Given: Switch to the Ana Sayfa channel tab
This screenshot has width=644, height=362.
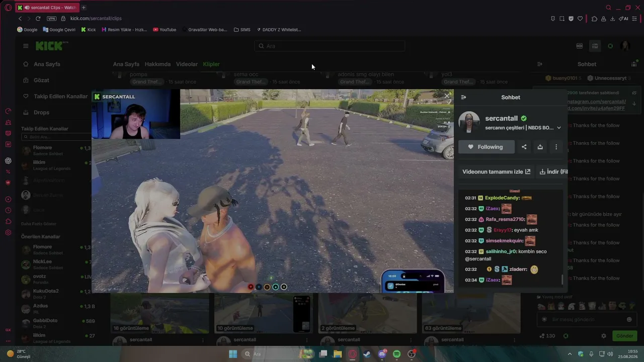Looking at the screenshot, I should coord(126,64).
